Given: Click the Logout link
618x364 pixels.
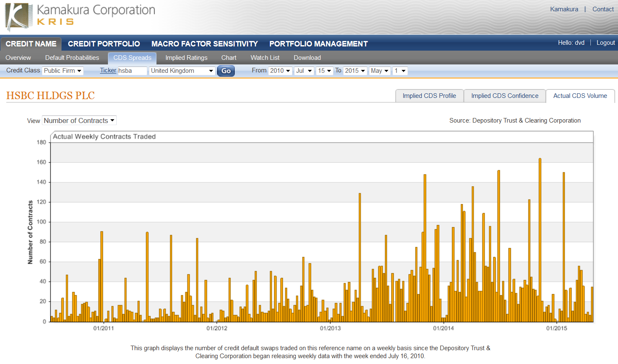Looking at the screenshot, I should tap(605, 42).
